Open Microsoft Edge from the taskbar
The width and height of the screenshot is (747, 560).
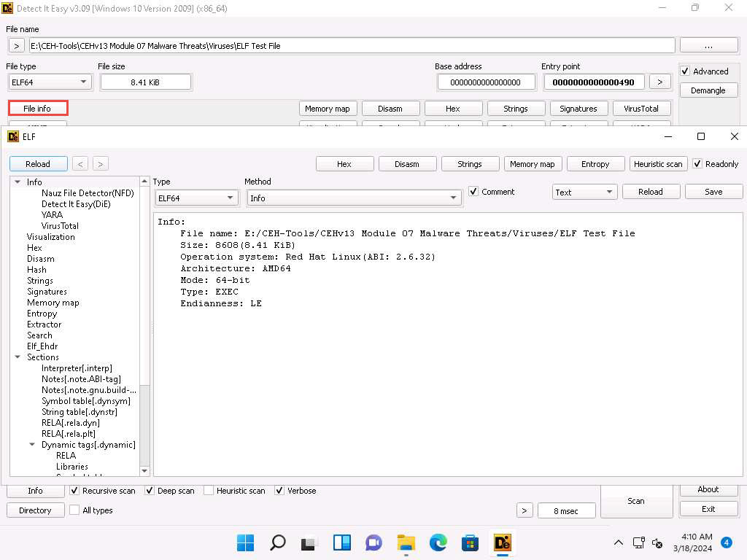click(x=438, y=542)
